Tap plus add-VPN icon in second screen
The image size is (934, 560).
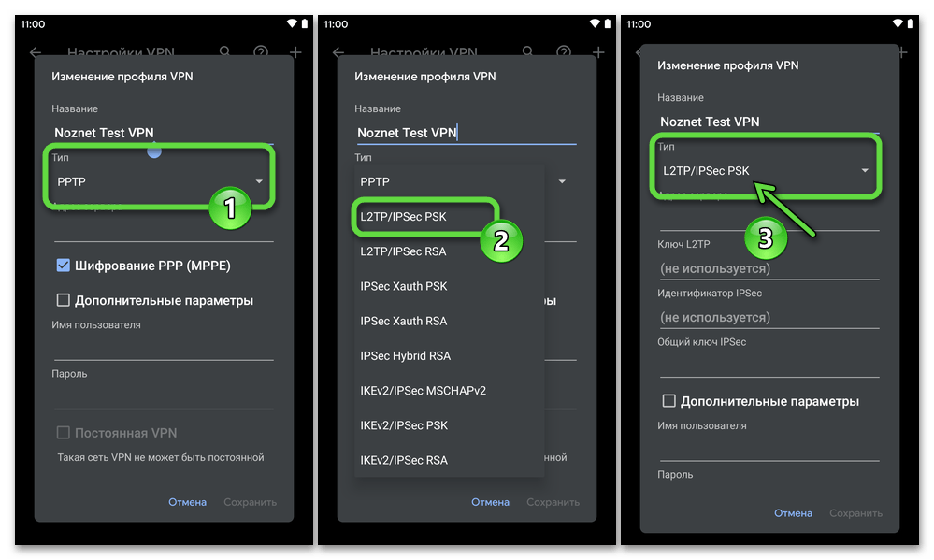pos(598,52)
